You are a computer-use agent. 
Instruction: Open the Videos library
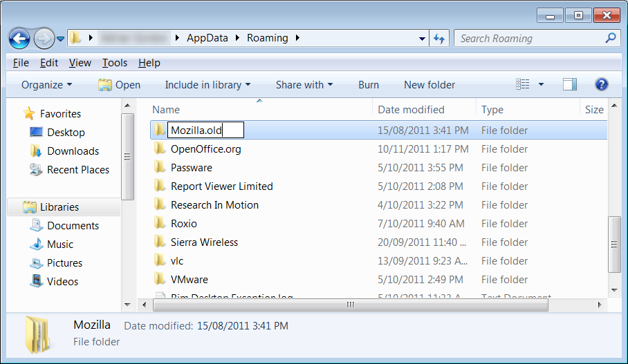click(62, 282)
